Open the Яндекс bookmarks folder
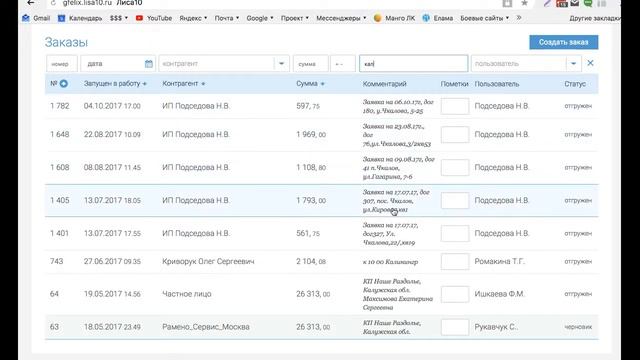 (193, 18)
